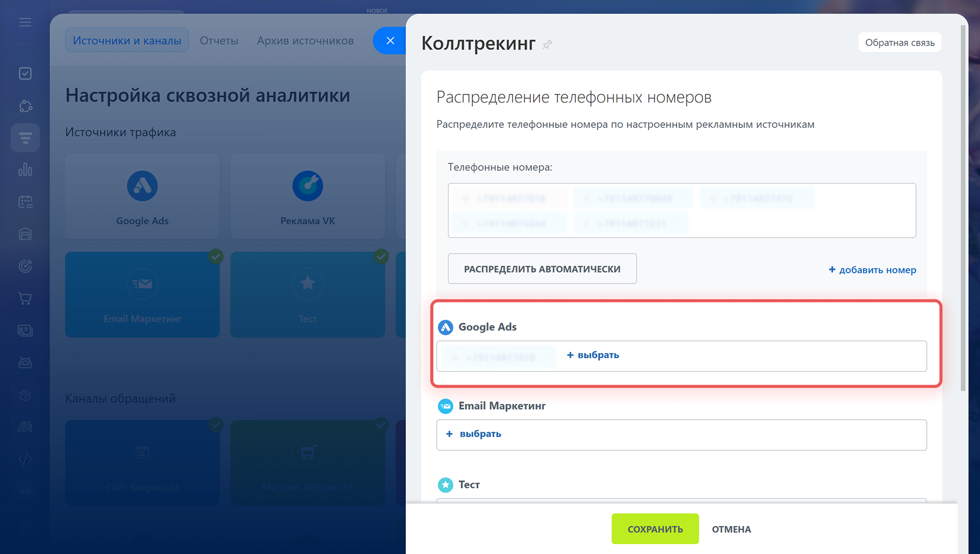
Task: Click the Google Ads phone number field
Action: [x=681, y=356]
